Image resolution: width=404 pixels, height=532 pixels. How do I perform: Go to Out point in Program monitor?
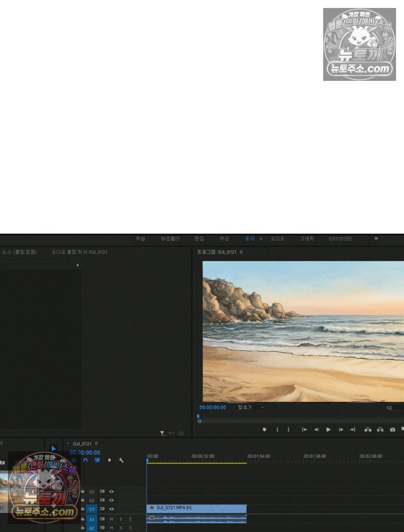click(353, 429)
